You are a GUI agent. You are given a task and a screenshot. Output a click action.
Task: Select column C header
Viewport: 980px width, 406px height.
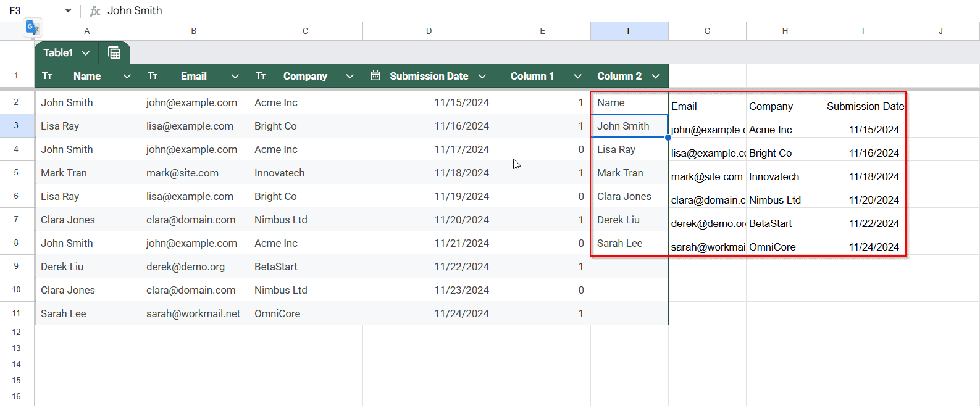coord(305,31)
